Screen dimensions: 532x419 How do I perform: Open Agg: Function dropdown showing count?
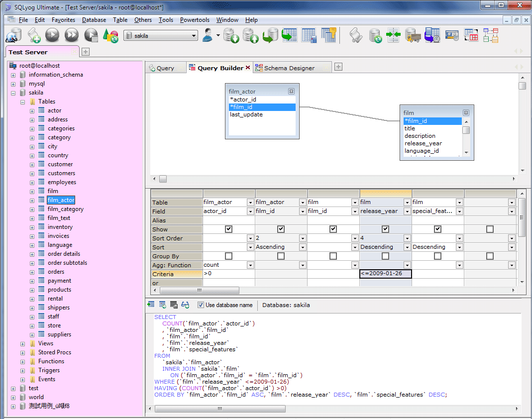[x=250, y=265]
